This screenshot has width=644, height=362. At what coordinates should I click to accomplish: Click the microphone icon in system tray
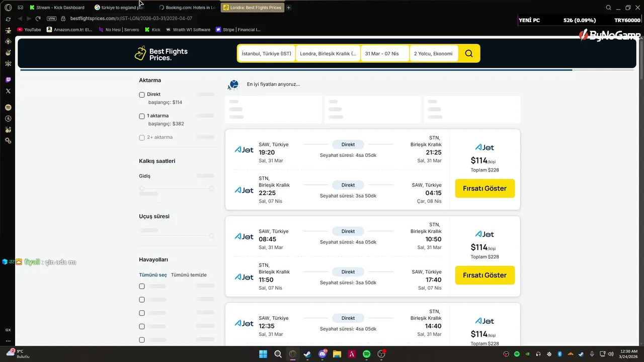592,354
